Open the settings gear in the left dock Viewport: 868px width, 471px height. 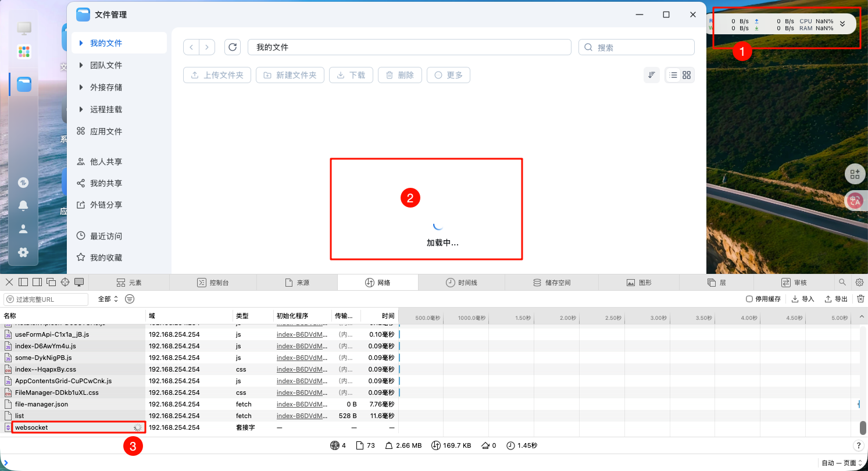point(23,252)
